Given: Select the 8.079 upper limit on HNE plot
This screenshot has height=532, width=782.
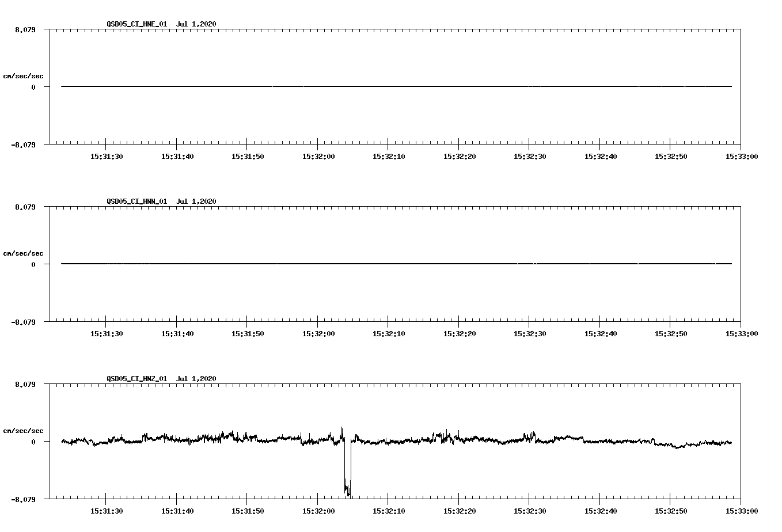Looking at the screenshot, I should tap(25, 29).
